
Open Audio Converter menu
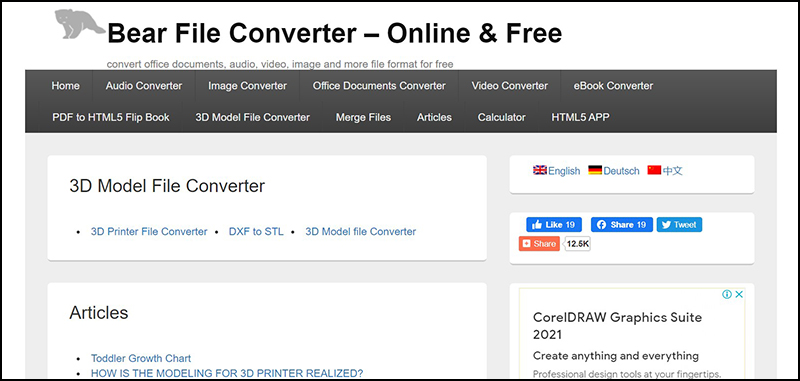[x=144, y=86]
